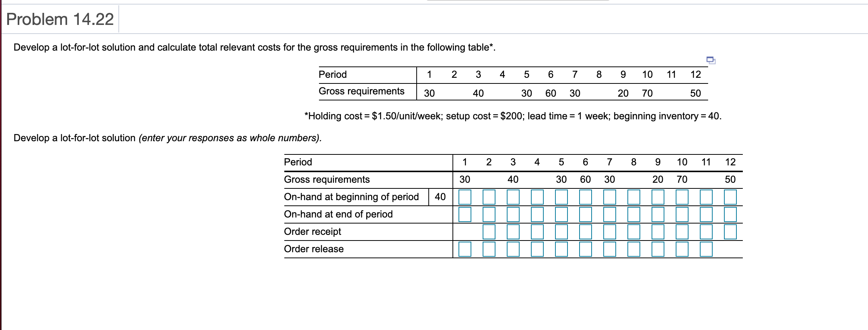Click the On-hand at beginning input for period 8

(x=633, y=196)
